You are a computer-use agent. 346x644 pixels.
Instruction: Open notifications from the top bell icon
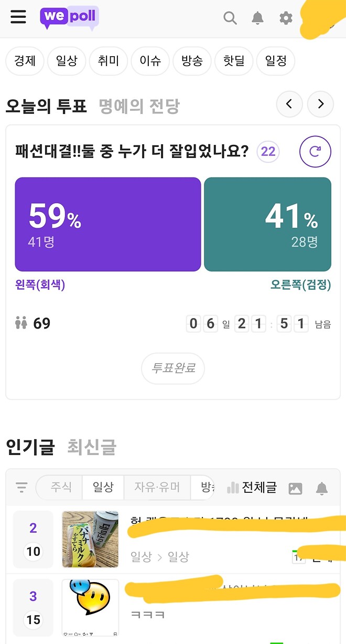pos(257,18)
